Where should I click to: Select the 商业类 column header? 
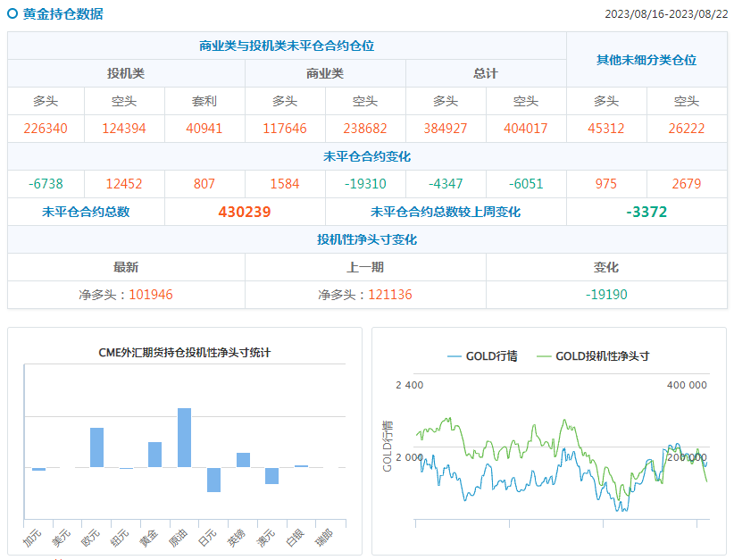325,73
